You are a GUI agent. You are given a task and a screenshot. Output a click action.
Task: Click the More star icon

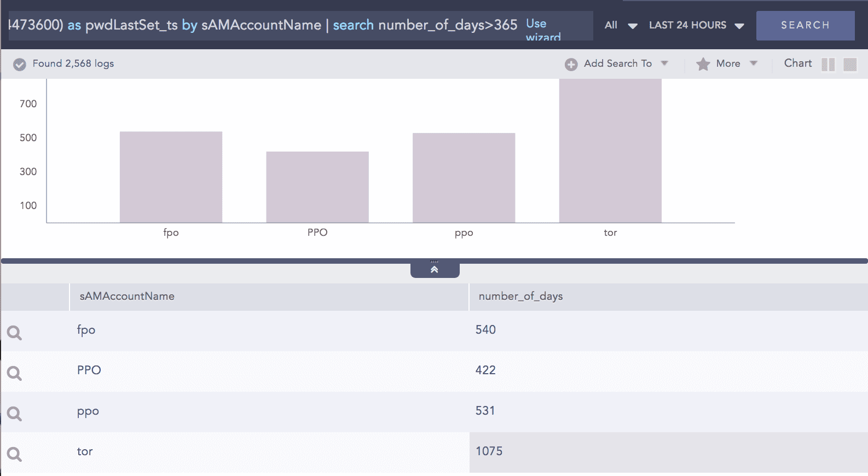[703, 64]
